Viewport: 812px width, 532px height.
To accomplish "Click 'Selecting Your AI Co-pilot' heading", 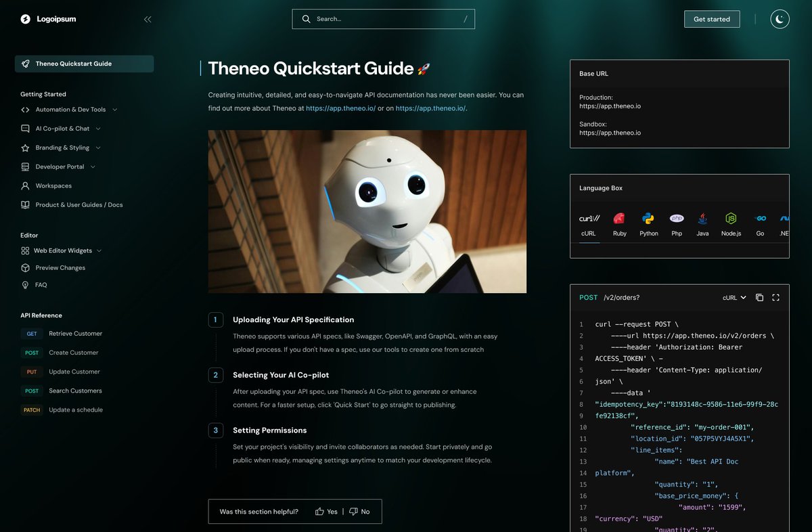I will (281, 375).
